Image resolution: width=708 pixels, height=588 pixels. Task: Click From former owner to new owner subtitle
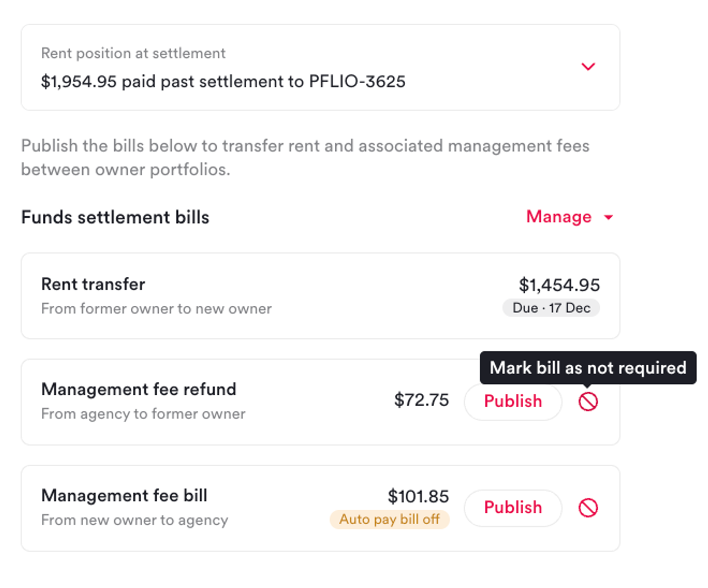[156, 309]
